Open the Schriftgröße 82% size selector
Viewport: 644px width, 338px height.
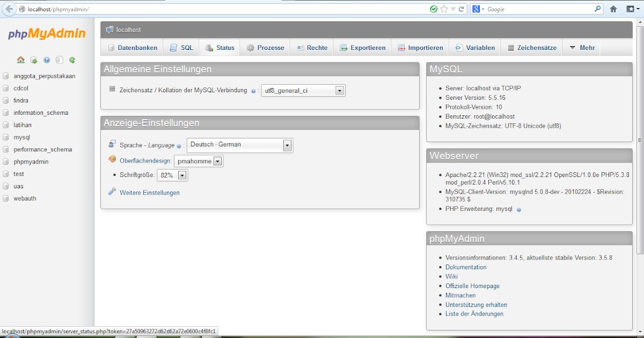tap(181, 174)
